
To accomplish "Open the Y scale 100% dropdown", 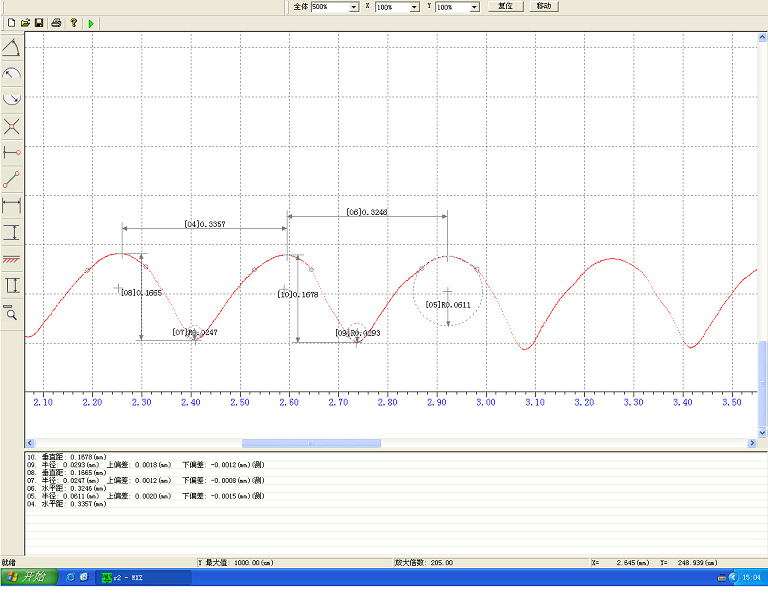I will 474,7.
